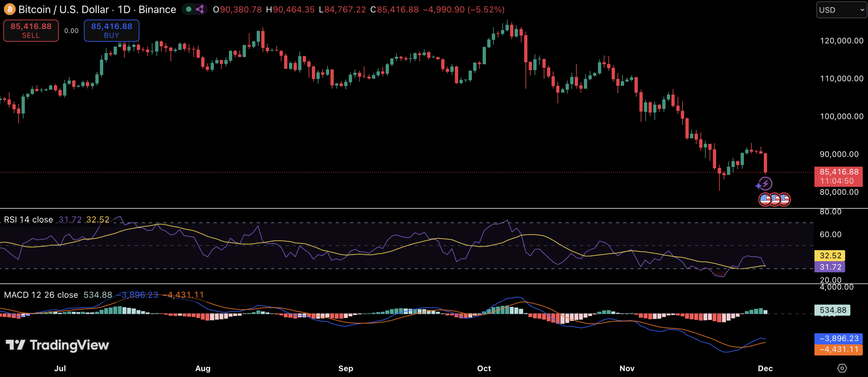Open the USD currency dropdown
The width and height of the screenshot is (868, 377).
coord(841,10)
